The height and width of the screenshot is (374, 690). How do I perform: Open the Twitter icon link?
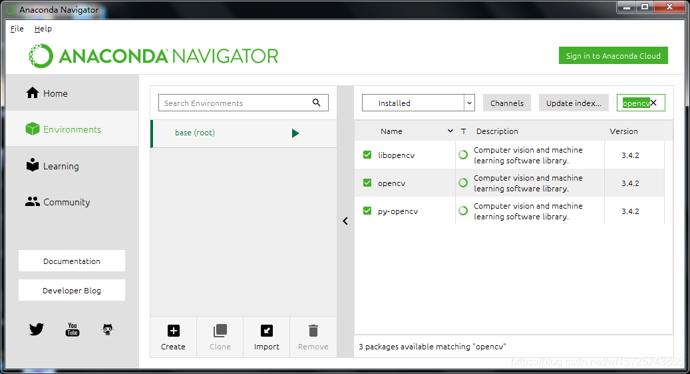(x=37, y=329)
